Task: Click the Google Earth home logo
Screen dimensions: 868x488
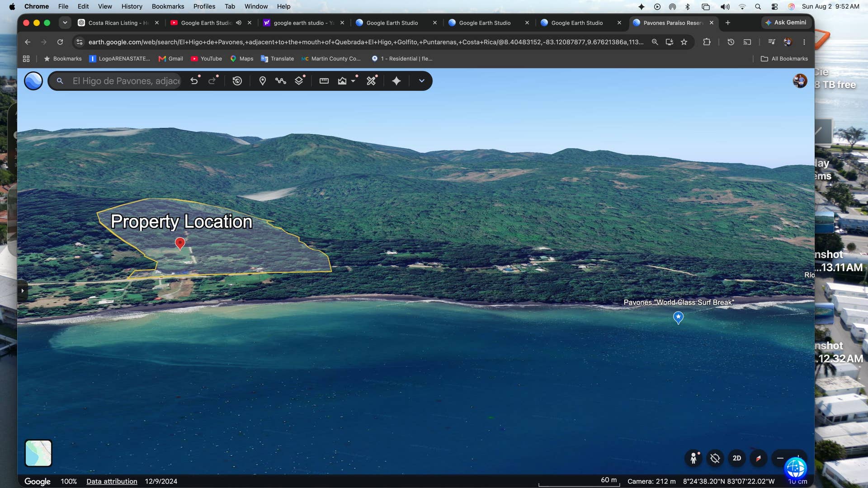Action: [33, 81]
